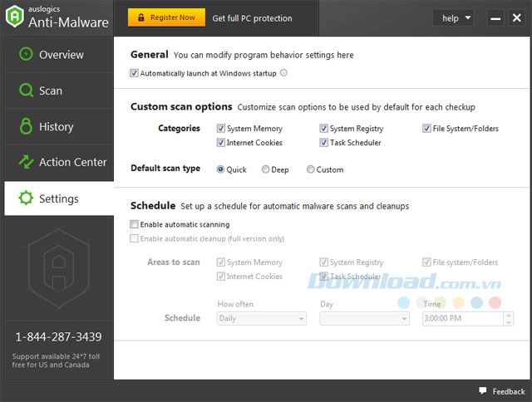This screenshot has height=402, width=532.
Task: Choose the Custom scan type radio button
Action: [x=311, y=169]
